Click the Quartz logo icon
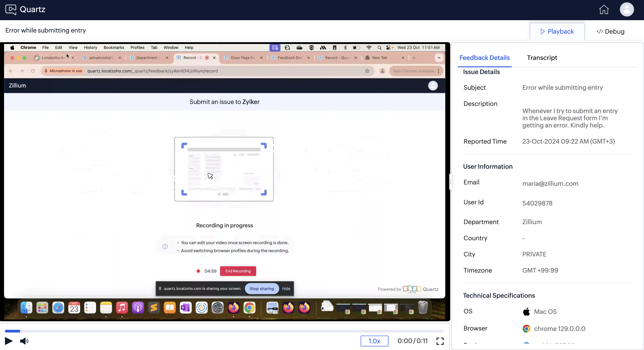The width and height of the screenshot is (644, 350). (x=11, y=9)
